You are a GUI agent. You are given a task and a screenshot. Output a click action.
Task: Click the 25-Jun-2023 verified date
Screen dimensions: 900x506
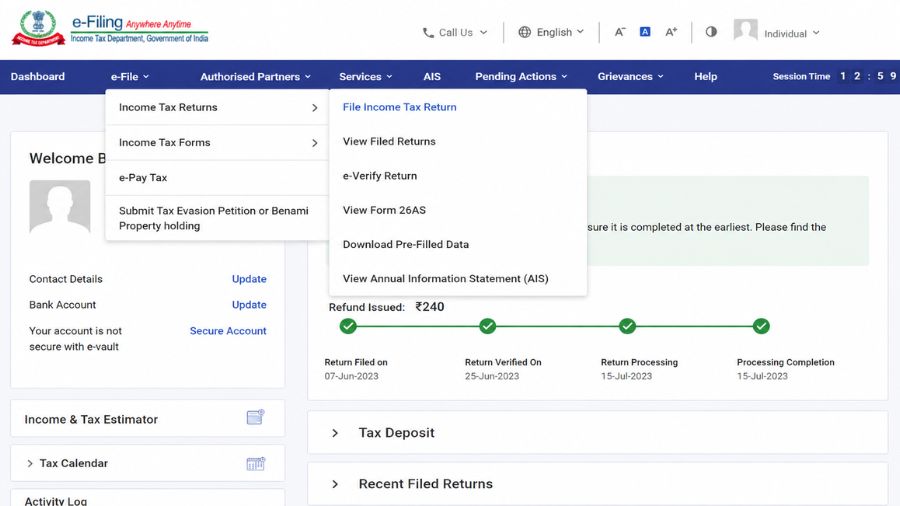click(x=492, y=376)
